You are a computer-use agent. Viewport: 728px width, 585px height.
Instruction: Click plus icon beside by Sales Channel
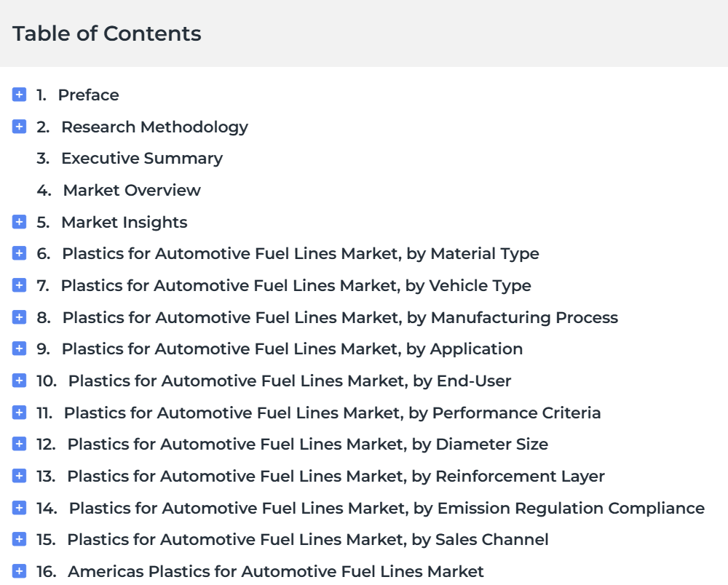20,539
